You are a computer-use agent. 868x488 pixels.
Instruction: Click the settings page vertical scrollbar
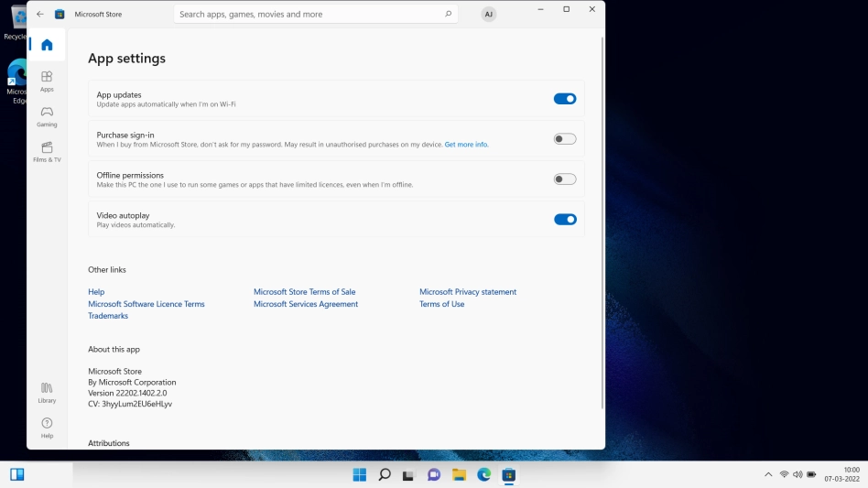(602, 220)
